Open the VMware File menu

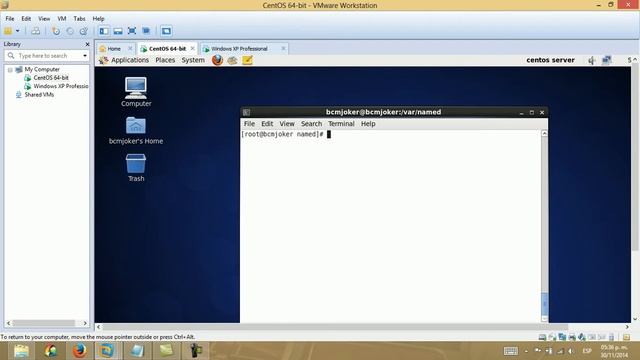click(10, 19)
